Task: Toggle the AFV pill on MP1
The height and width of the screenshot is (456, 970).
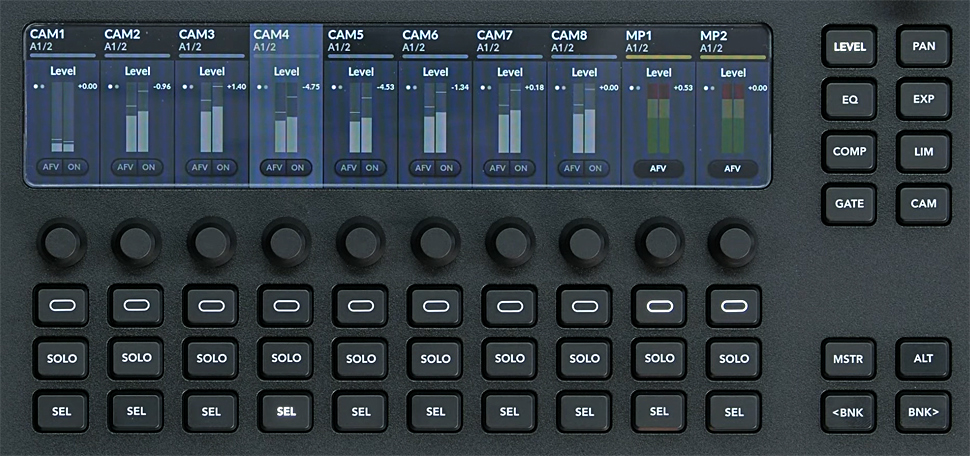Action: tap(658, 168)
